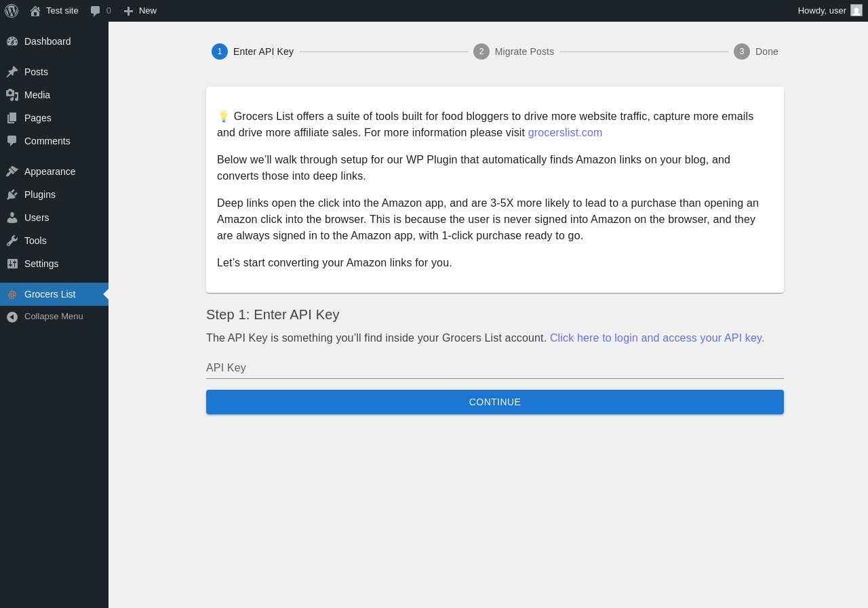The height and width of the screenshot is (608, 868).
Task: Click the lightbulb emoji in the info card
Action: tap(224, 117)
